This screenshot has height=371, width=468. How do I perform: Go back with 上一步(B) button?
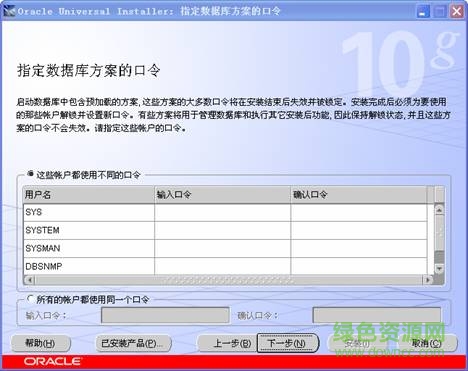[227, 343]
